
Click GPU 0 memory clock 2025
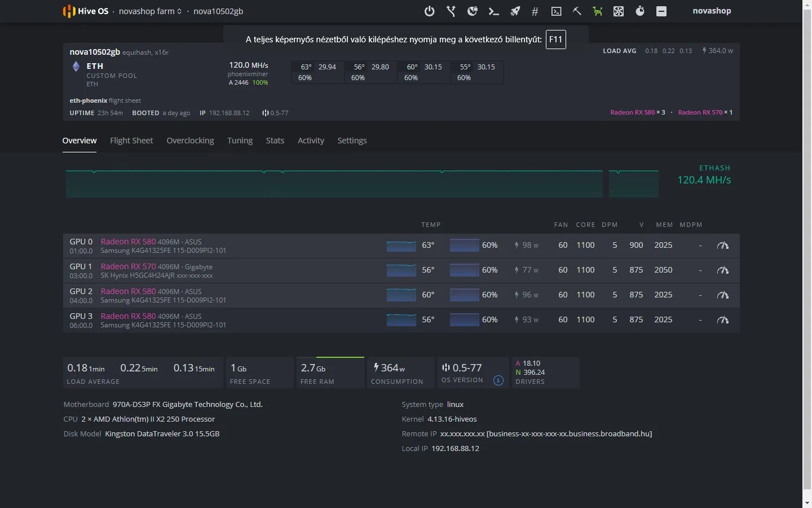[x=663, y=245]
